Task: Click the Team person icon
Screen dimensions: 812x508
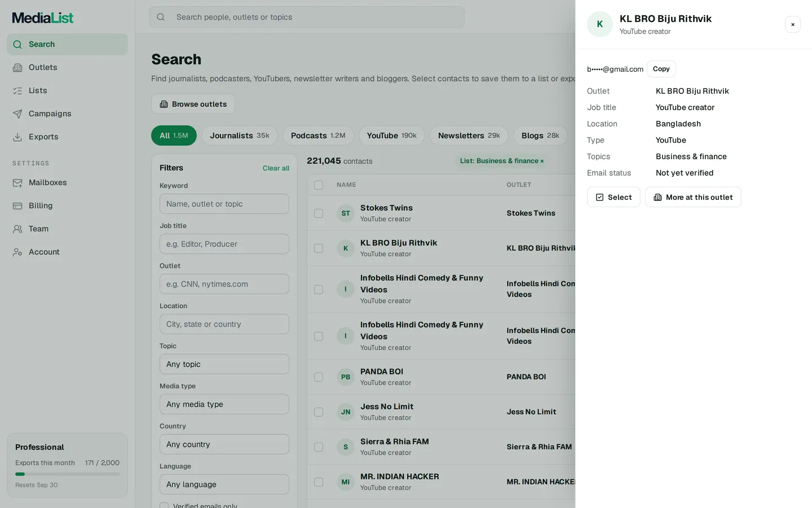Action: (17, 229)
